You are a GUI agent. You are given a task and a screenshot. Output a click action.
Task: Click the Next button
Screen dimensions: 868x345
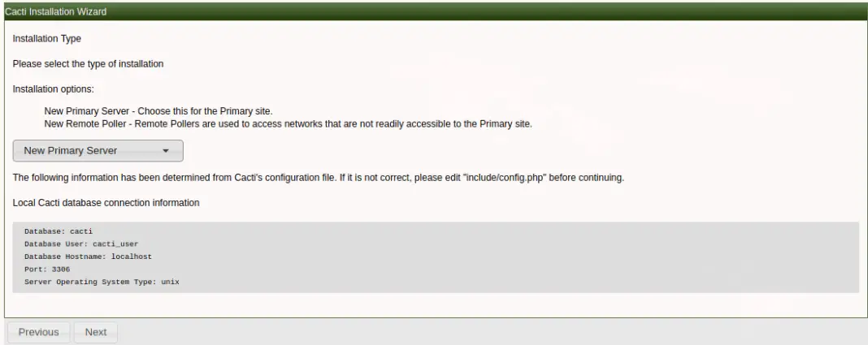tap(96, 332)
